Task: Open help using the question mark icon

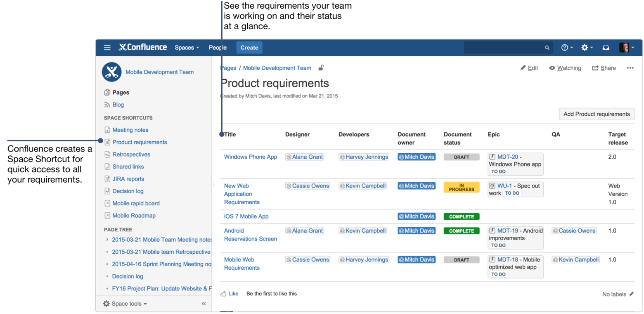Action: [566, 47]
